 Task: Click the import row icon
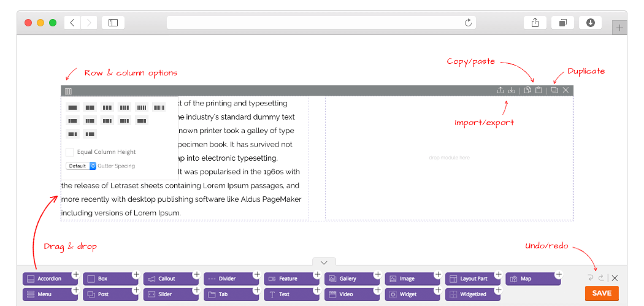pyautogui.click(x=512, y=90)
